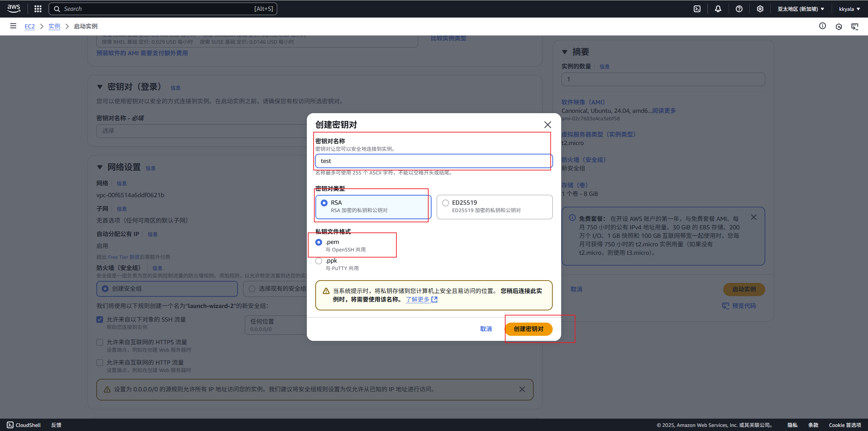Choose the .pem private key format
This screenshot has width=868, height=431.
pyautogui.click(x=319, y=242)
